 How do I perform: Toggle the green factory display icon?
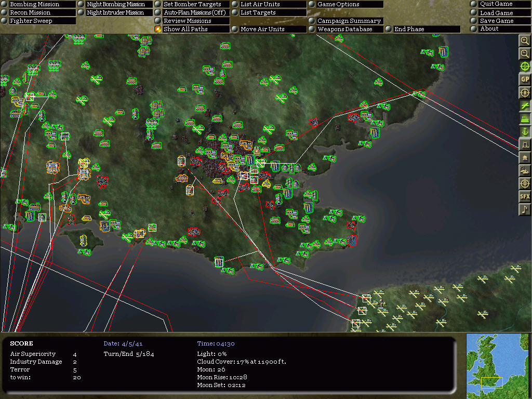(525, 119)
